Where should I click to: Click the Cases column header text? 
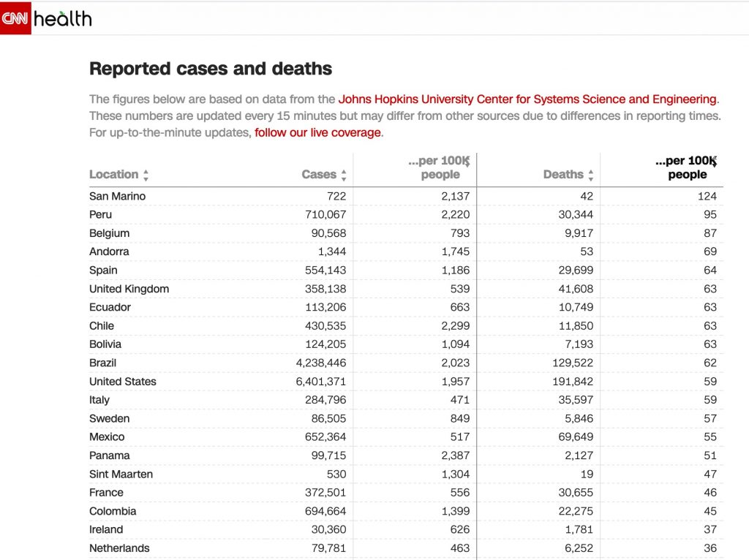coord(319,175)
